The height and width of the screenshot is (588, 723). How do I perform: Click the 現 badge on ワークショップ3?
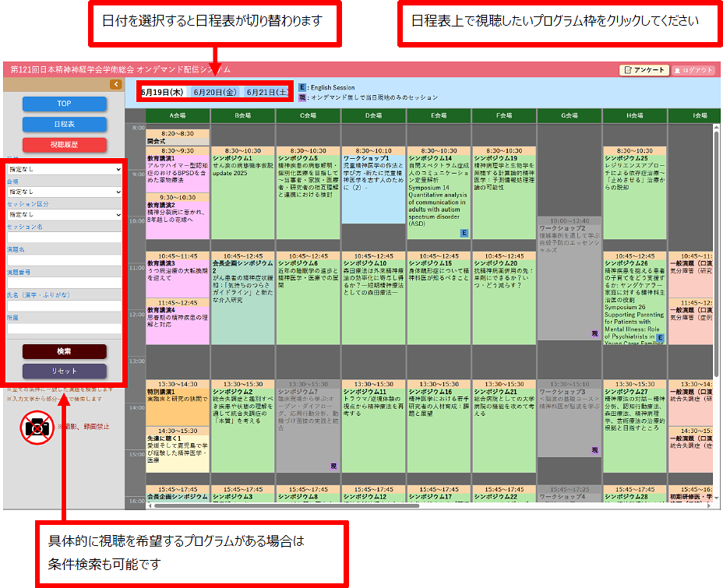pos(594,449)
